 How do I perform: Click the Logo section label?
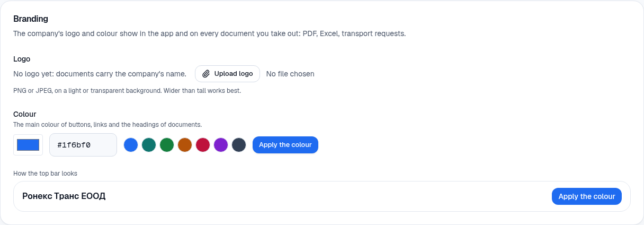pos(22,59)
